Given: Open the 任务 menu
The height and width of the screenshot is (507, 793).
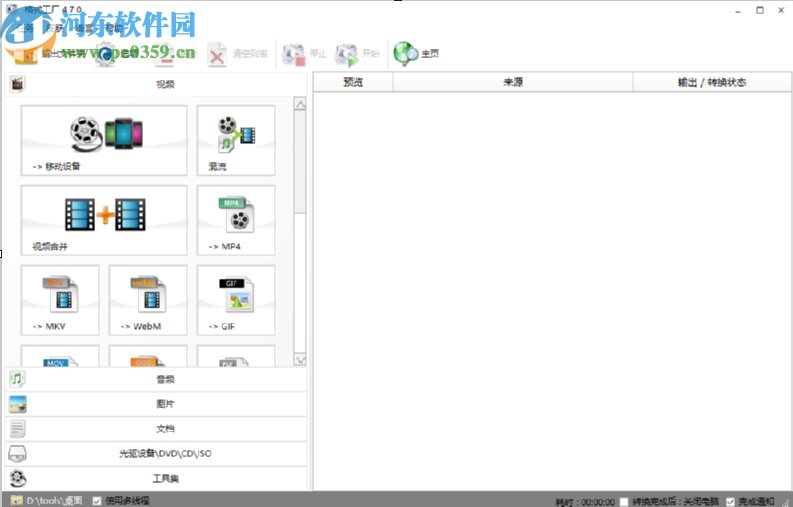Looking at the screenshot, I should 25,28.
